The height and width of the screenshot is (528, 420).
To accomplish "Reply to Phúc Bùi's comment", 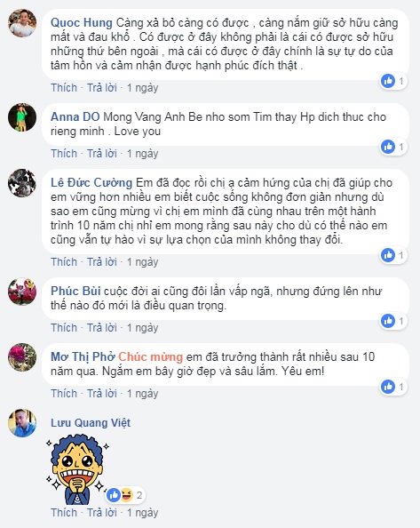I will pos(102,328).
